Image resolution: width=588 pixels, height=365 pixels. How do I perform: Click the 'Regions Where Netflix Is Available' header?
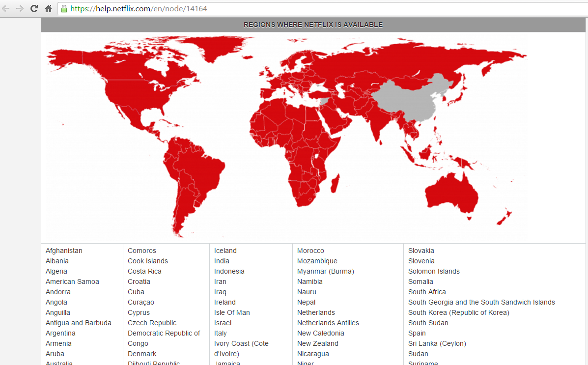coord(313,25)
